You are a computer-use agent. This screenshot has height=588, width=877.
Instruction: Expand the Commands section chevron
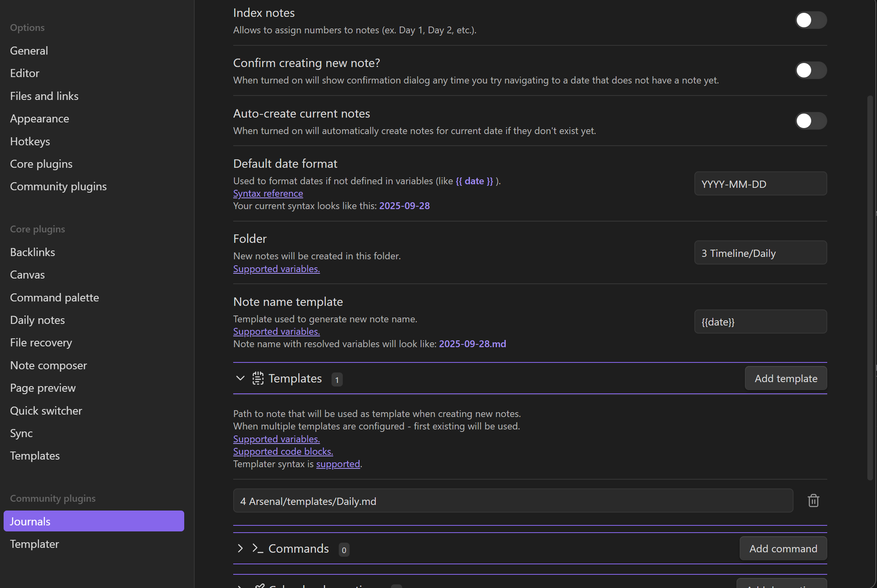pos(240,548)
